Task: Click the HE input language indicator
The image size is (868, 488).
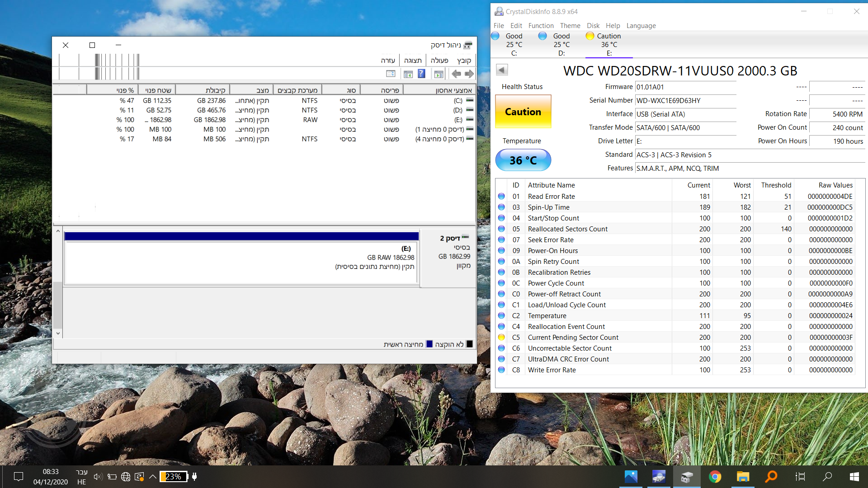Action: (x=81, y=482)
